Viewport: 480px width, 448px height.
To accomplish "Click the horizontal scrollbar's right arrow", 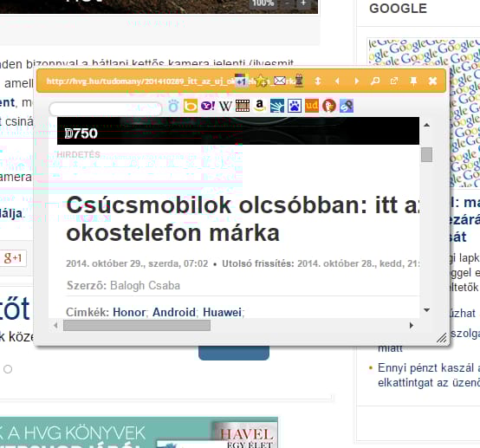I will [412, 325].
